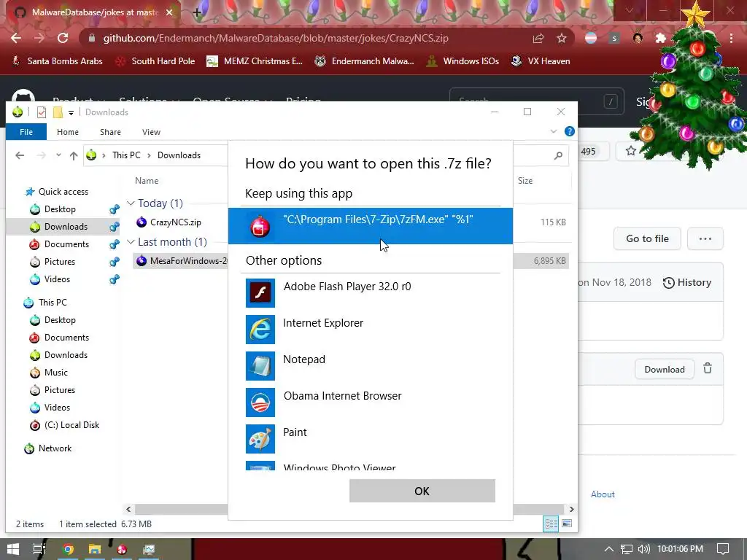Image resolution: width=747 pixels, height=560 pixels.
Task: Open Chrome three-dot menu
Action: 731,38
